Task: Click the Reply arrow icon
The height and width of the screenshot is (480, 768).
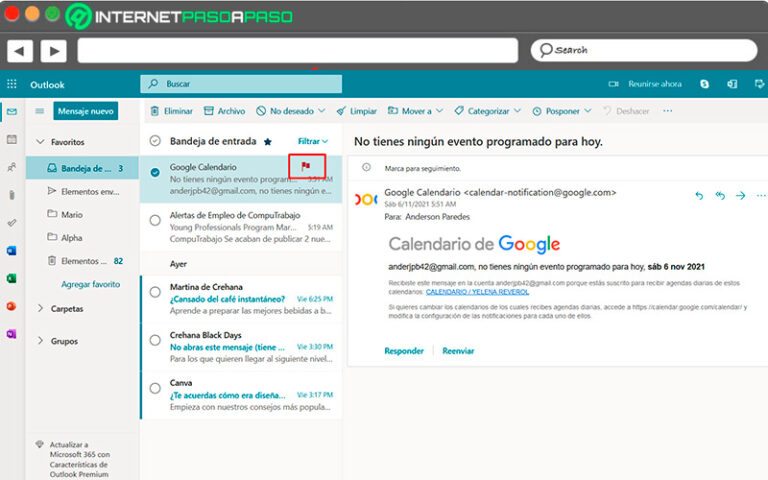Action: (699, 195)
